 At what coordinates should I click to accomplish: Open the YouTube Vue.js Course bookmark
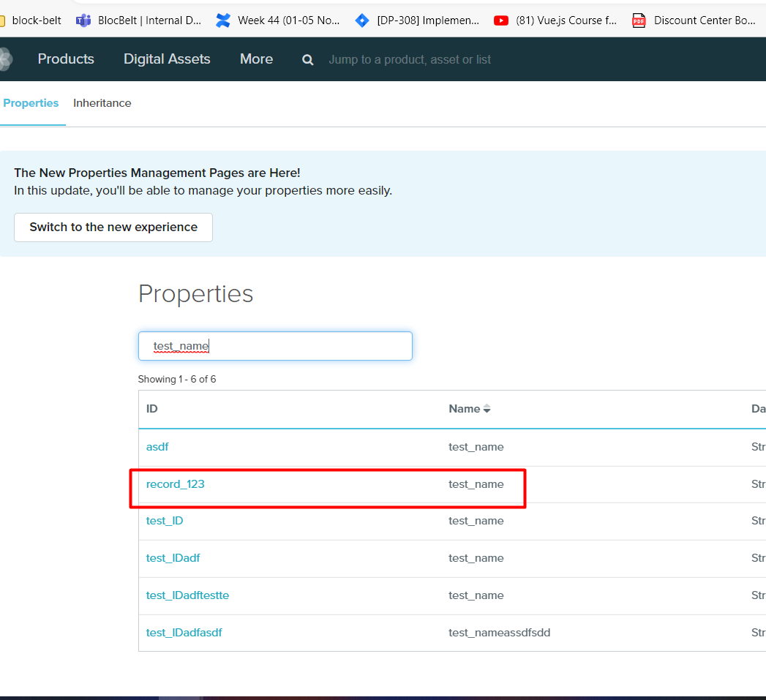(556, 20)
